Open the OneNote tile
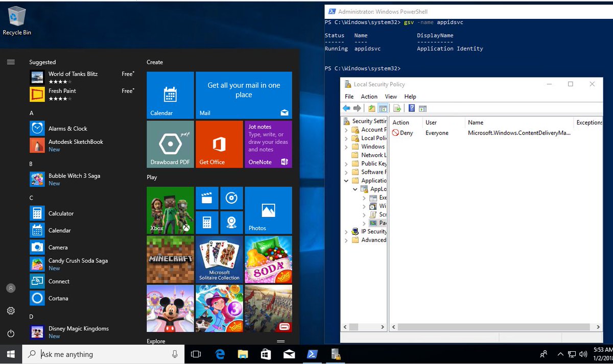Screen dimensions: 613x364 (x=268, y=144)
